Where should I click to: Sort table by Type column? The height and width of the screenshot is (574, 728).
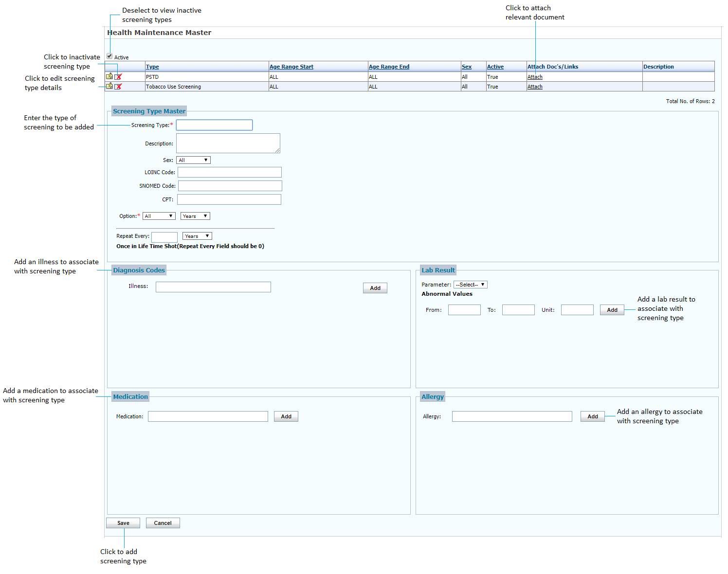point(152,67)
